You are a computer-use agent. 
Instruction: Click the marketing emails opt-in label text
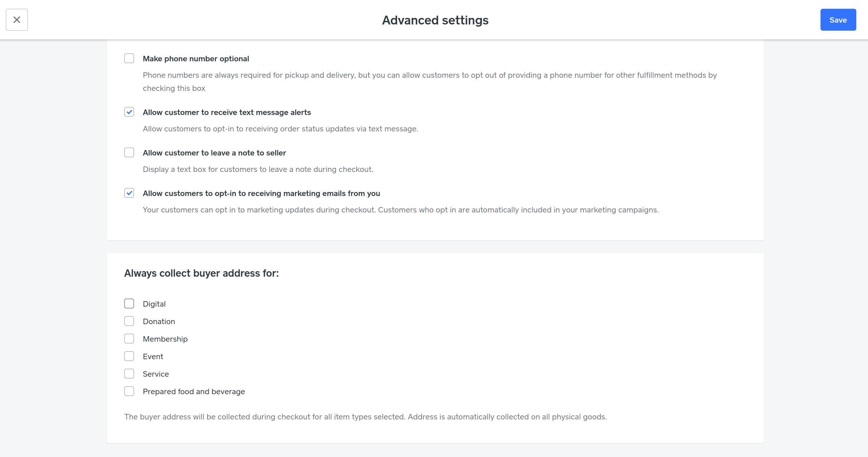tap(261, 193)
